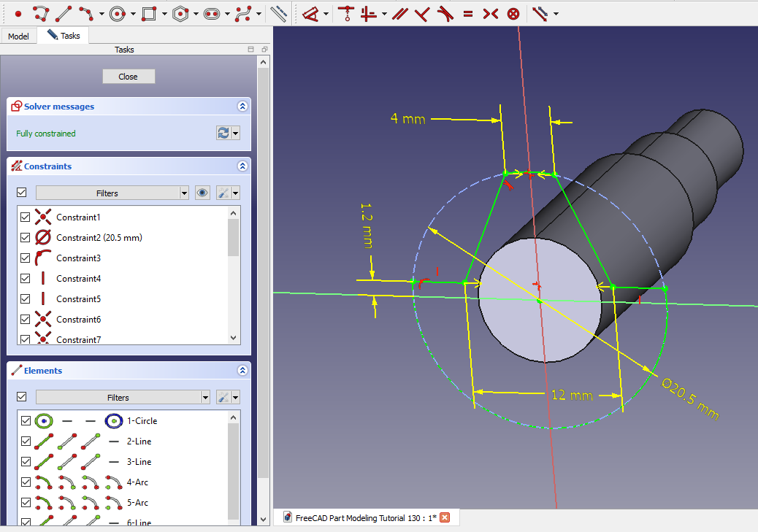Toggle constraint visibility eye button

click(203, 193)
